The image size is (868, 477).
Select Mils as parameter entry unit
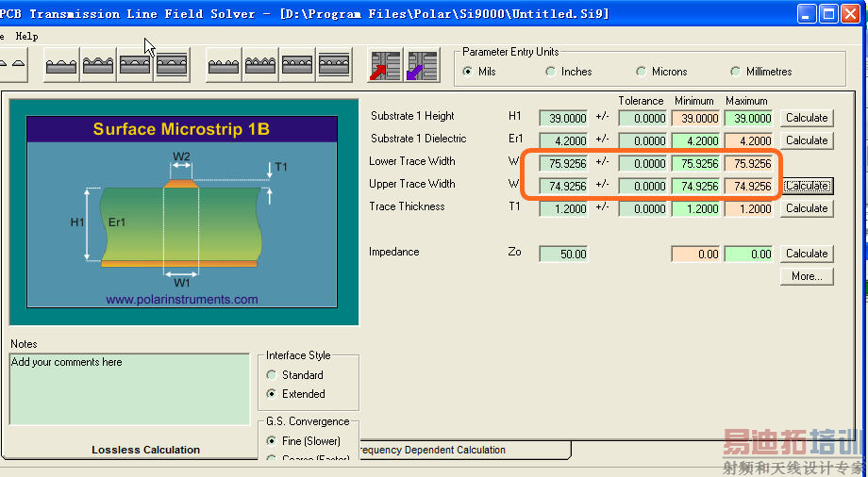click(x=479, y=72)
